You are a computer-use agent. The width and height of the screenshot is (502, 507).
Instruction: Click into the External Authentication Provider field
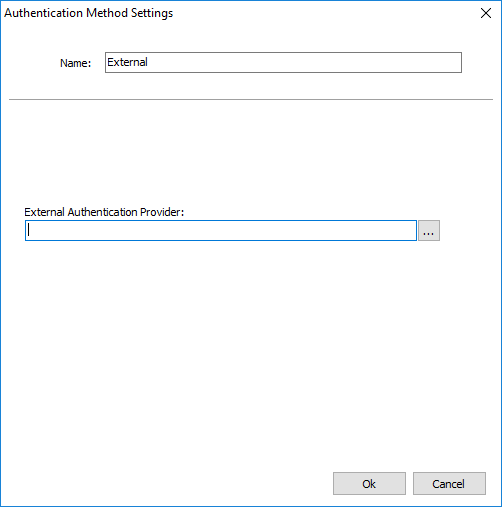coord(221,230)
